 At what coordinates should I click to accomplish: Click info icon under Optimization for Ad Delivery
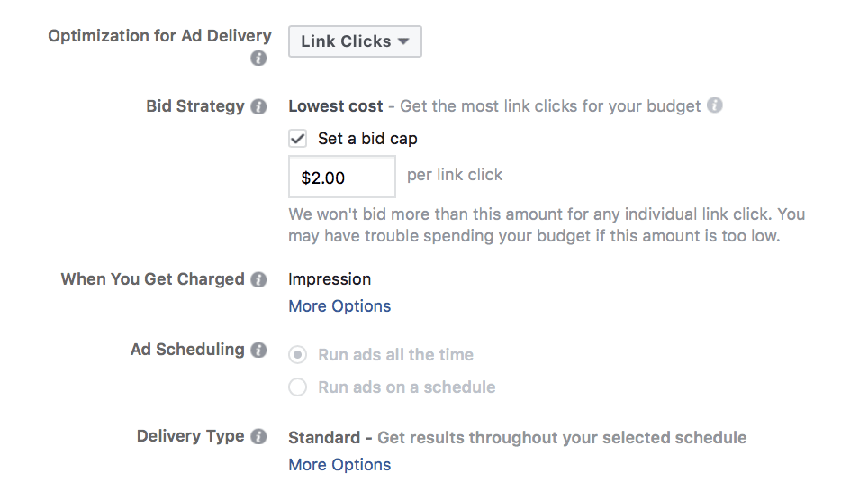click(x=258, y=59)
